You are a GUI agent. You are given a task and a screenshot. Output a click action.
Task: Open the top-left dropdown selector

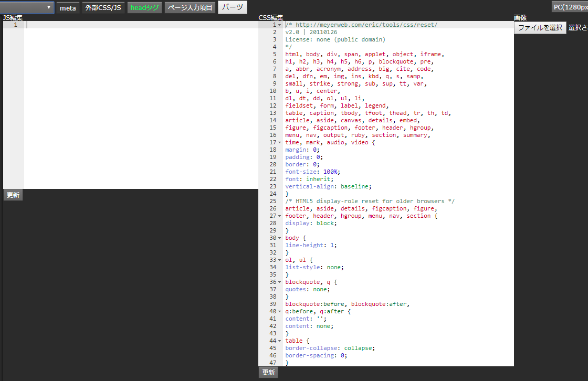(x=27, y=7)
